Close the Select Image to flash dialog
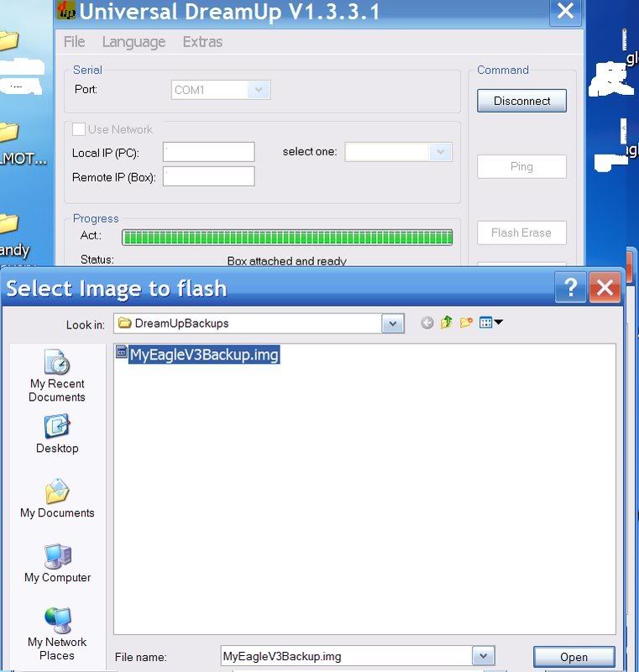Screen dimensions: 639x672 click(x=605, y=287)
